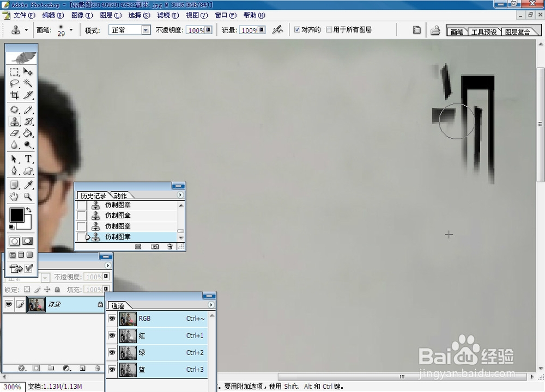Click the foreground color swatch
Image resolution: width=545 pixels, height=392 pixels.
(x=16, y=215)
